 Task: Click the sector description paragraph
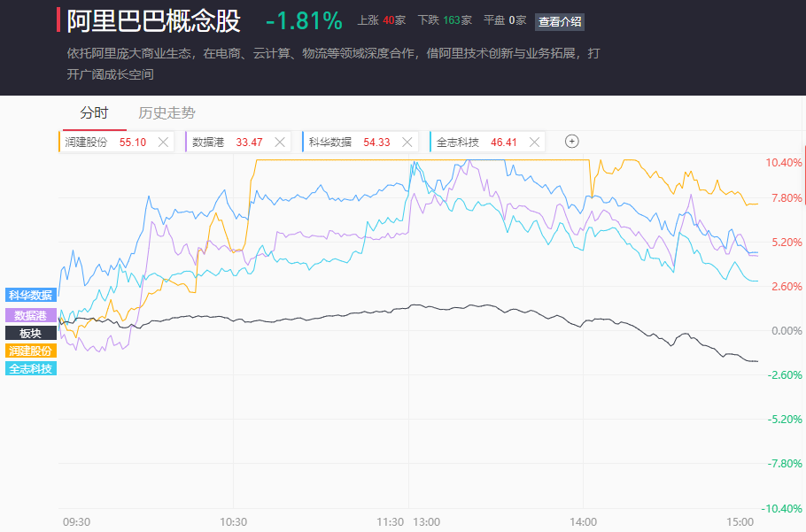333,64
